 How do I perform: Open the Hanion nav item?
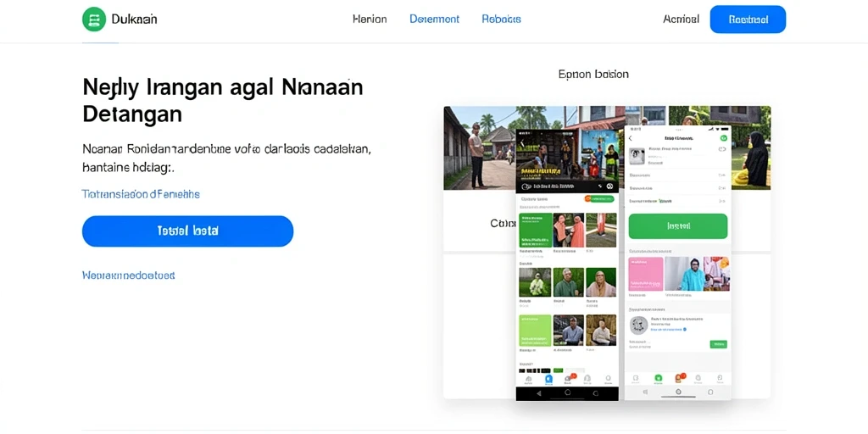pyautogui.click(x=370, y=19)
